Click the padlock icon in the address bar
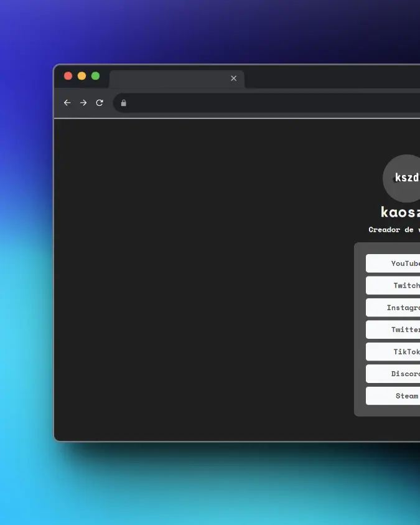This screenshot has width=420, height=525. coord(124,103)
